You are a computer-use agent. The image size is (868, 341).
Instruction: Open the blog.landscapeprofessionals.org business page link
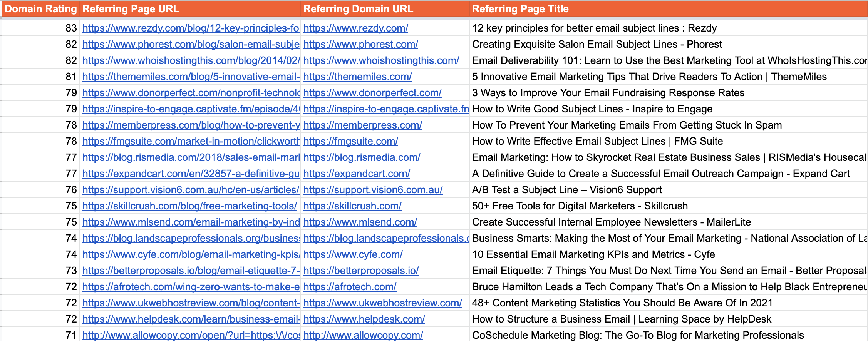click(x=191, y=238)
